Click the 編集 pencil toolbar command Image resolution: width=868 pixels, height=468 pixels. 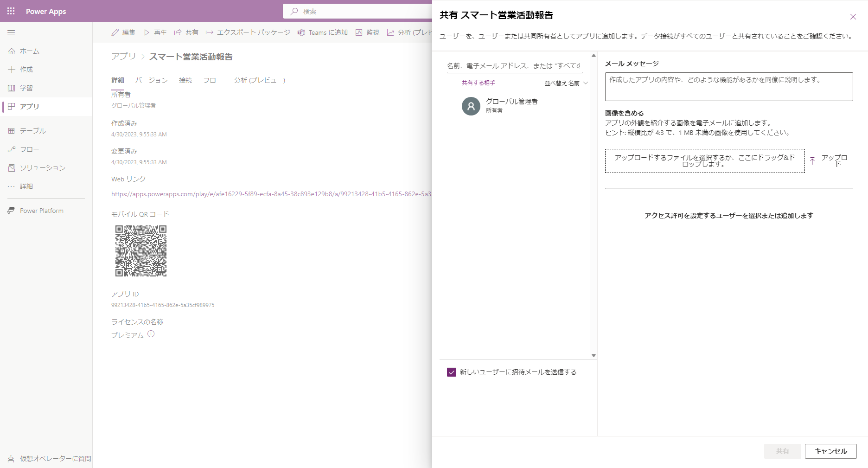tap(123, 32)
